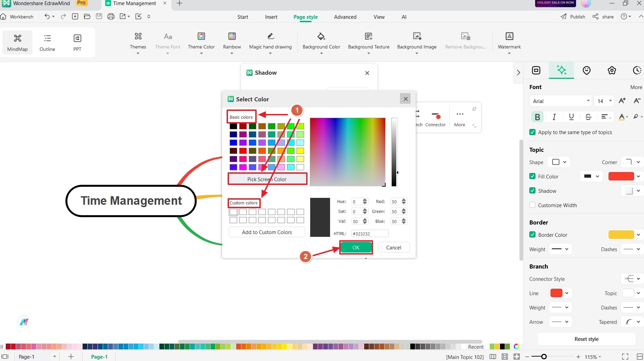Open the Insert ribbon tab
This screenshot has height=361, width=644.
pyautogui.click(x=271, y=17)
